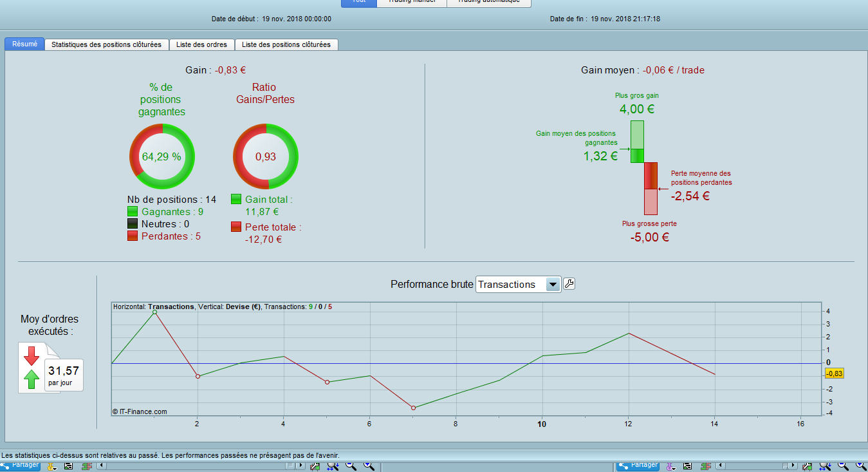Click right scroll arrow in left bottom toolbar
Viewport: 868px width, 472px height.
point(301,466)
